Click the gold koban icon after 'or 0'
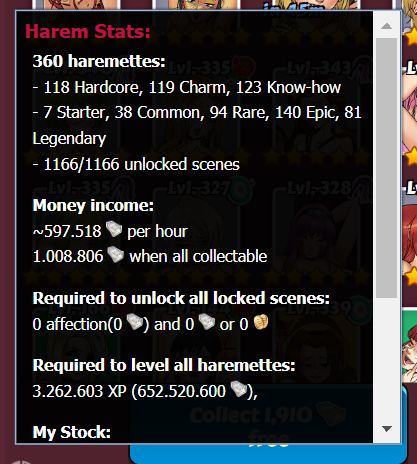417x464 pixels. pos(261,322)
